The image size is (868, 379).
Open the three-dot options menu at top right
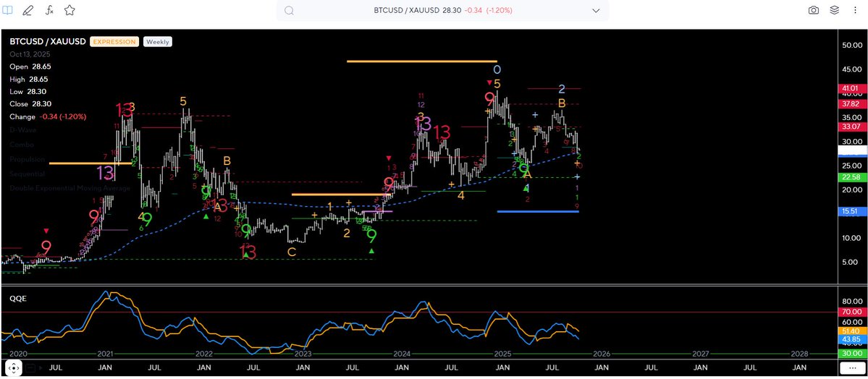pos(855,10)
